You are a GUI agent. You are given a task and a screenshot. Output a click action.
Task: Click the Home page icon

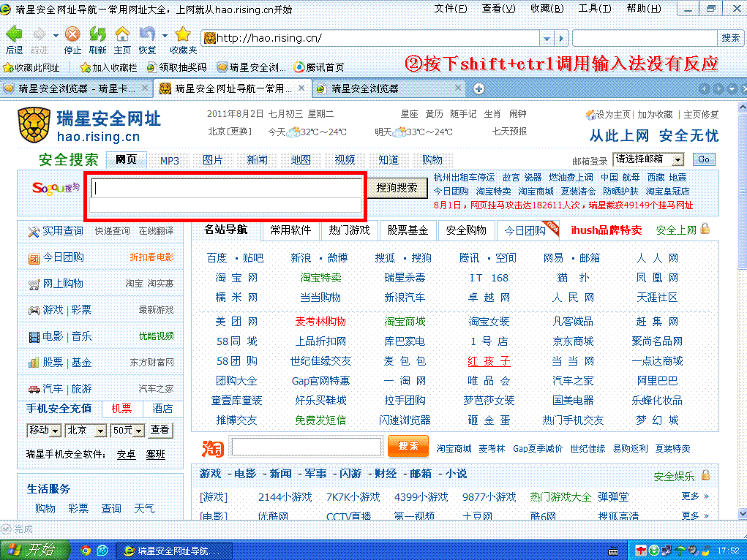point(122,34)
